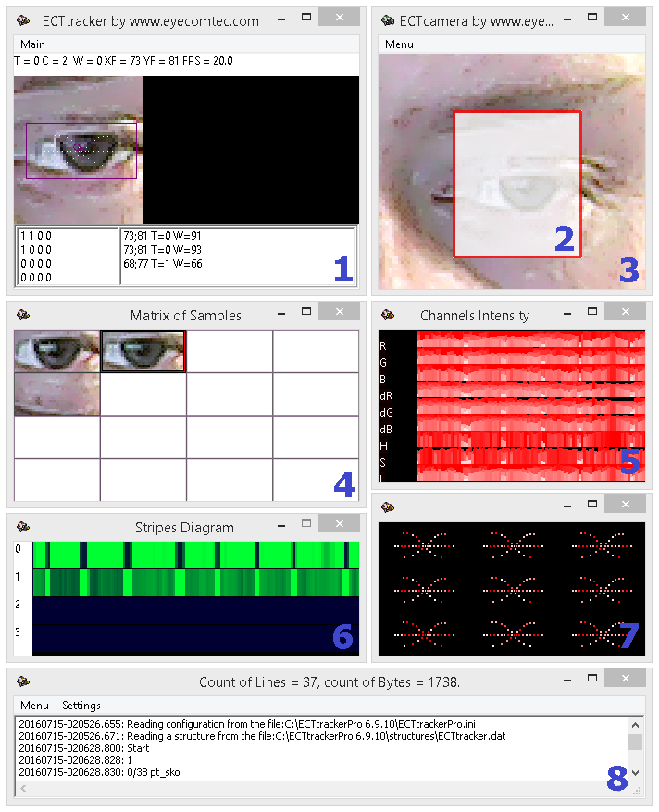This screenshot has height=812, width=659.
Task: Close the Matrix of Samples window
Action: [340, 312]
